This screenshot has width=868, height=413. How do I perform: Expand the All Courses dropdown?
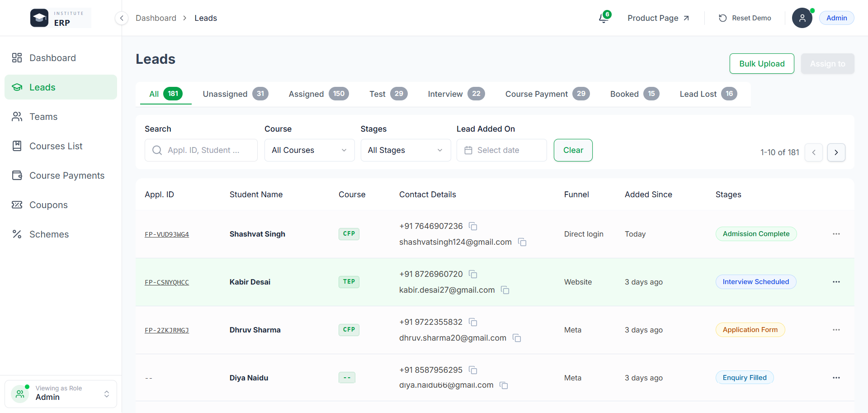[x=309, y=150]
